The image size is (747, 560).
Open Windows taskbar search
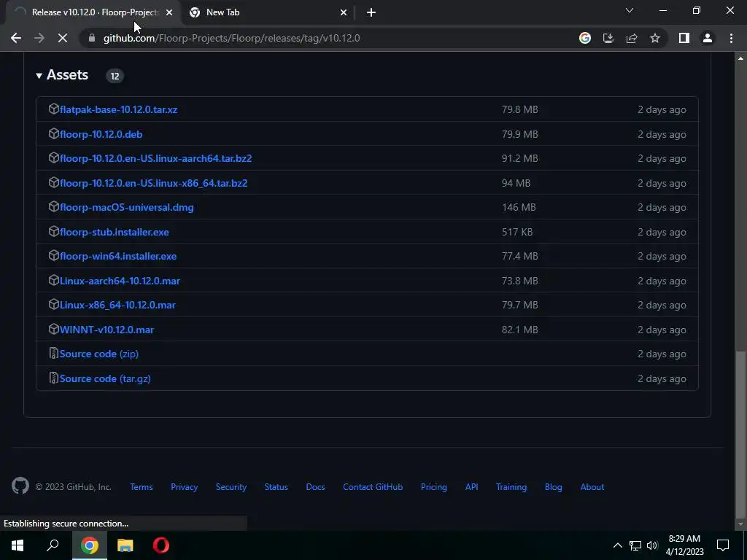click(53, 545)
